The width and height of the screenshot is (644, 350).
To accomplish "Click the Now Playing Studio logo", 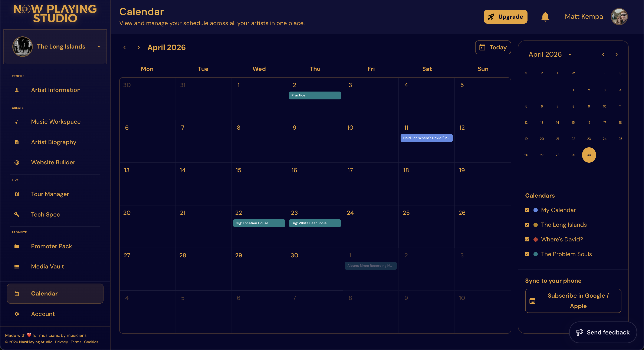I will pos(55,14).
